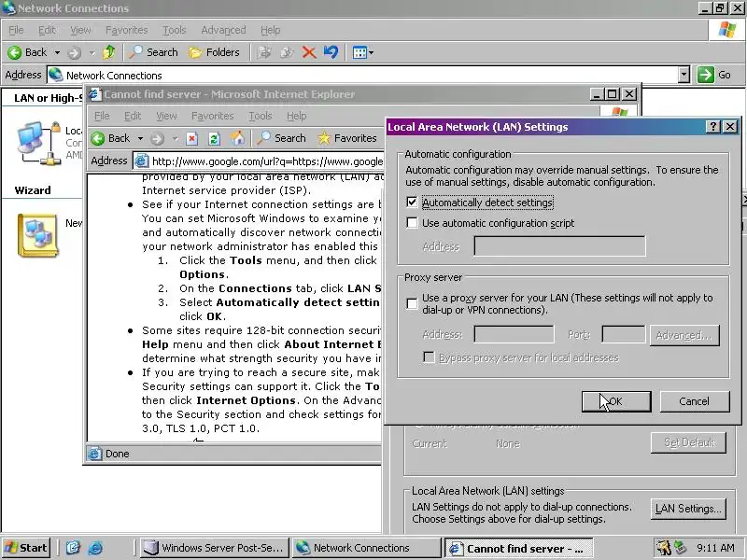Click the network system tray icon
The width and height of the screenshot is (747, 560).
click(x=681, y=548)
